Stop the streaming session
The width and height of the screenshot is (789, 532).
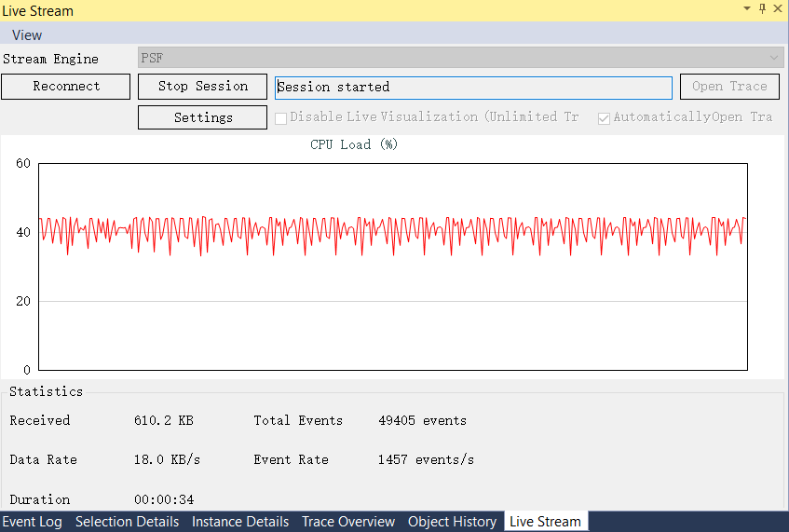(203, 87)
